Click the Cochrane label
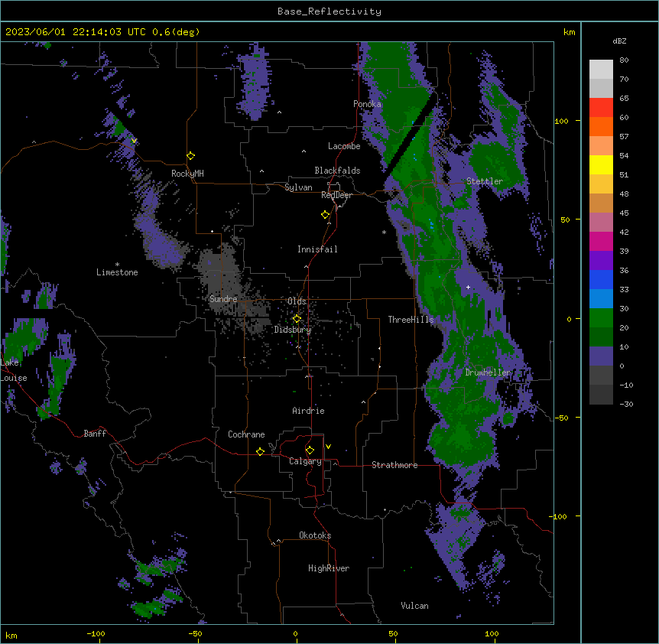The image size is (659, 644). point(246,434)
